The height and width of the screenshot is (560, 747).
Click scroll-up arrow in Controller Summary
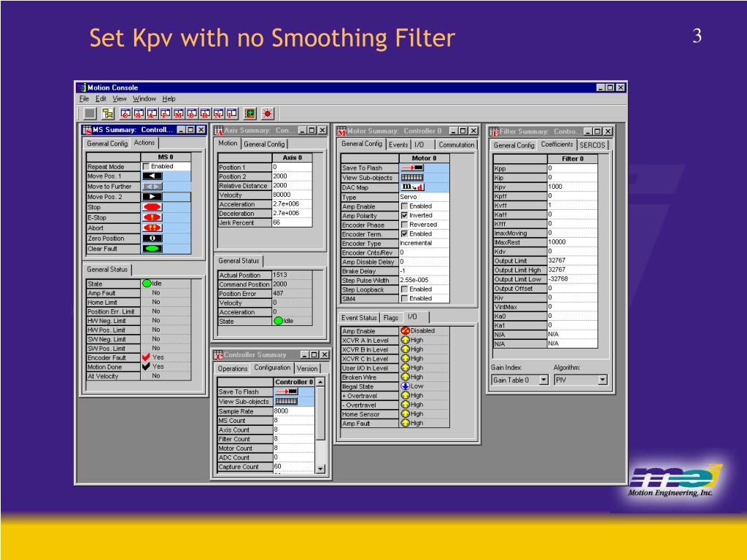pyautogui.click(x=321, y=382)
